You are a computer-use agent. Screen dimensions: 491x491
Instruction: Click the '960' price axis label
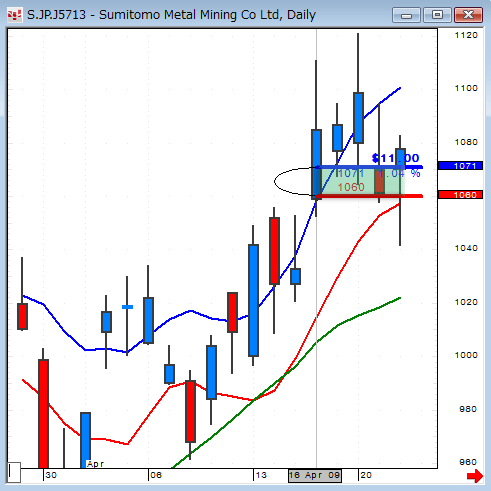[468, 462]
